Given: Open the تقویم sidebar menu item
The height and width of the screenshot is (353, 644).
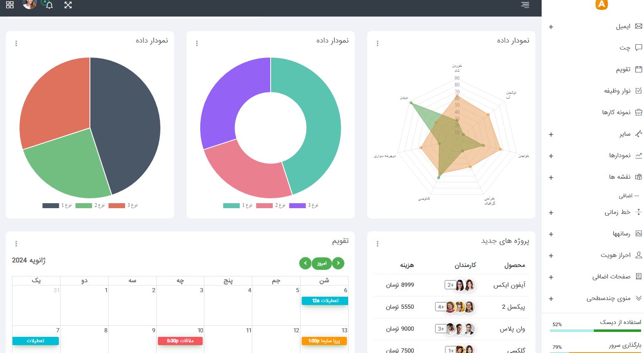Looking at the screenshot, I should (x=623, y=69).
